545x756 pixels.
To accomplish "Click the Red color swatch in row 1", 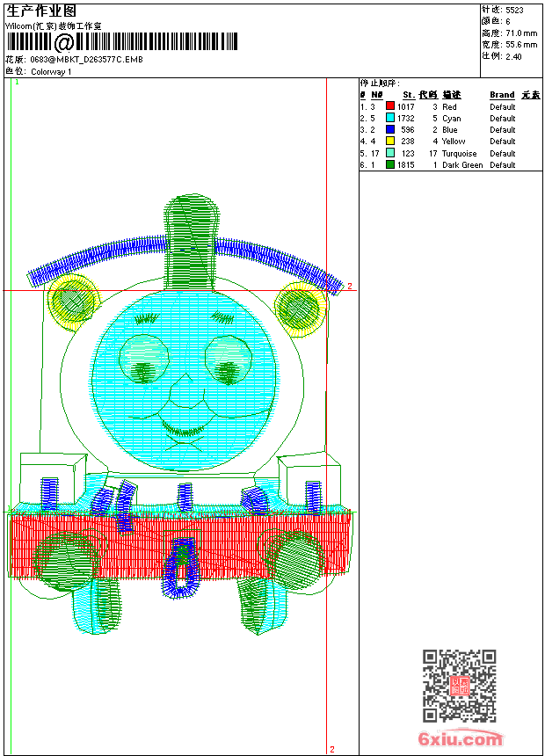I will click(x=390, y=106).
